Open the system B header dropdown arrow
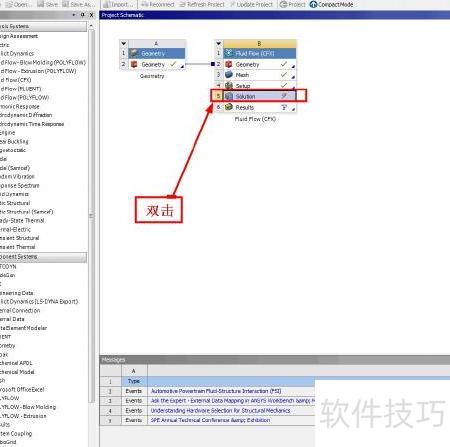The height and width of the screenshot is (447, 450). click(x=218, y=43)
